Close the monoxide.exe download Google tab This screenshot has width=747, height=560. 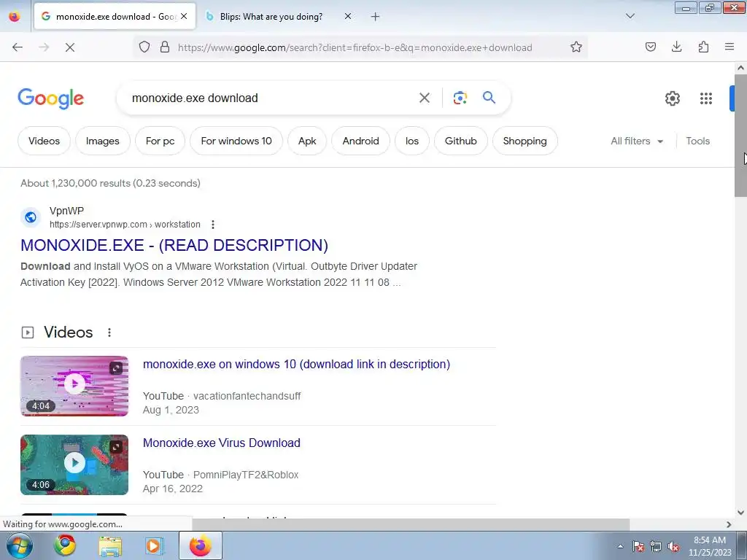pos(184,17)
